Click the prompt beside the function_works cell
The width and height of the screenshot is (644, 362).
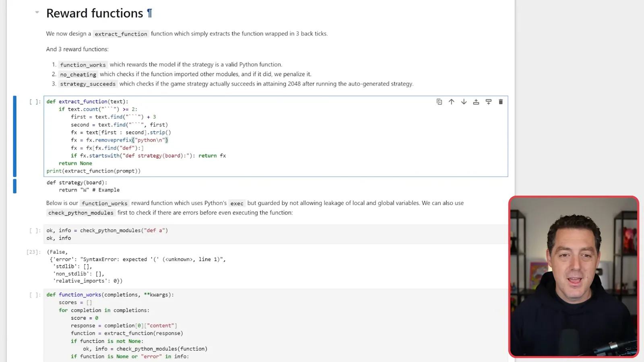35,295
